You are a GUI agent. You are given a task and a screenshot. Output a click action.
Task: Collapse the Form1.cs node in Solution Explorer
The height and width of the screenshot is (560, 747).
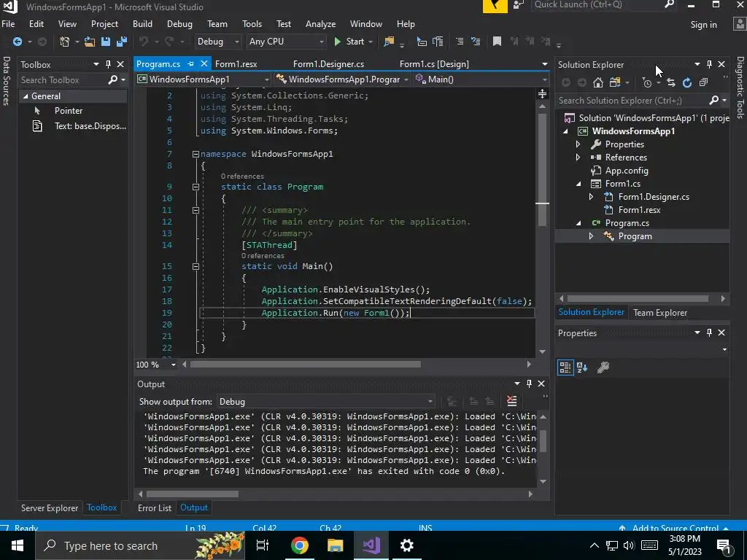coord(578,184)
